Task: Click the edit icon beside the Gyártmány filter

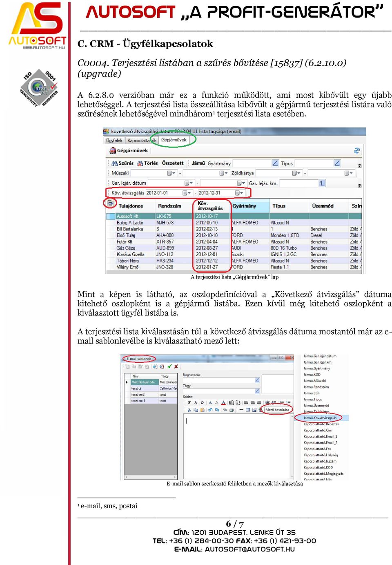Action: [275, 163]
